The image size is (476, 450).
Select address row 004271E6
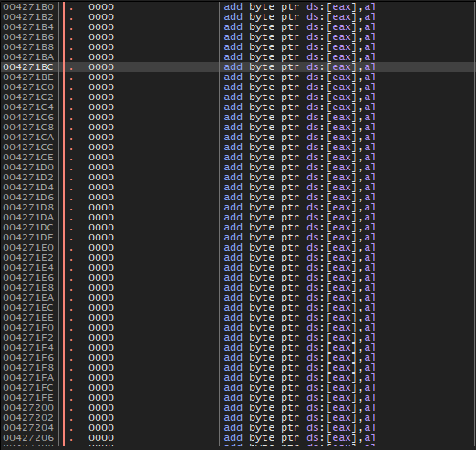[x=28, y=278]
